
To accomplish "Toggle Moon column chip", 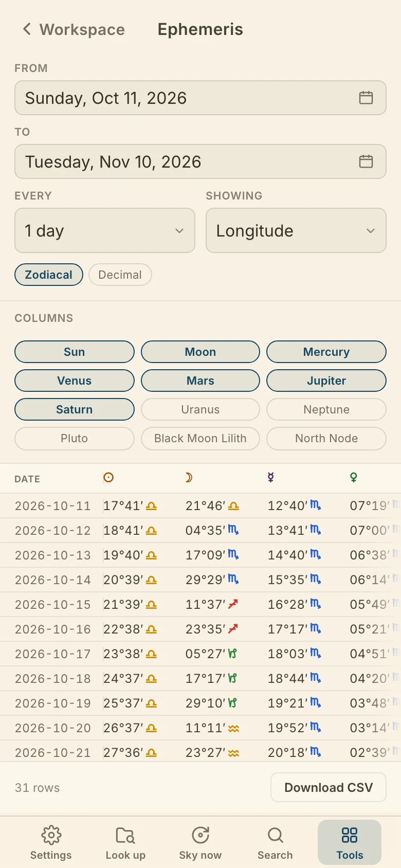I will click(200, 352).
